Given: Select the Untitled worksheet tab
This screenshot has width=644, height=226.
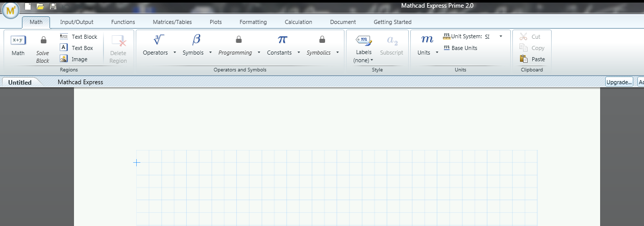Looking at the screenshot, I should 20,82.
